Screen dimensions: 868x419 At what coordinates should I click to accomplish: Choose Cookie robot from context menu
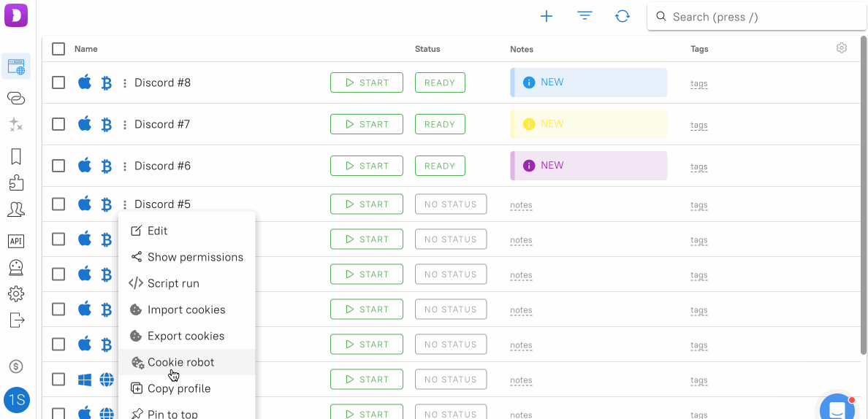(180, 362)
